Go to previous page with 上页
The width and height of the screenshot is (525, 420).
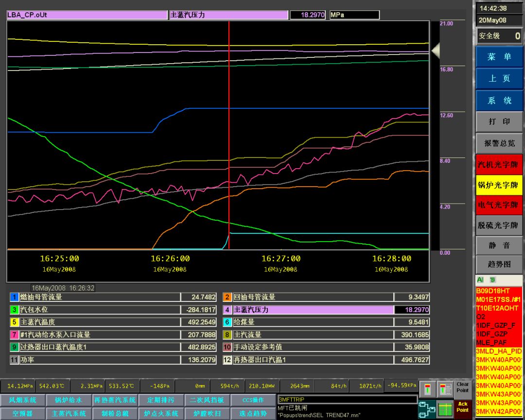[x=499, y=78]
